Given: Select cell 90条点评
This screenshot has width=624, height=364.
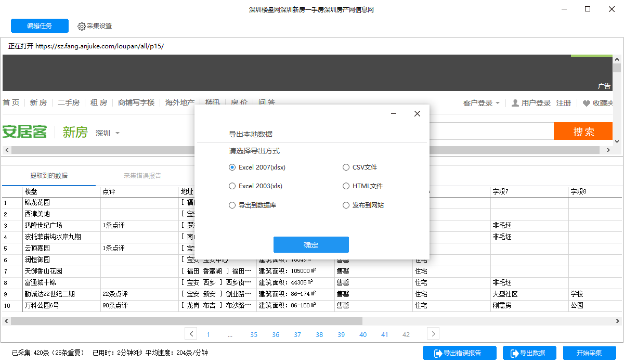Looking at the screenshot, I should click(x=139, y=305).
